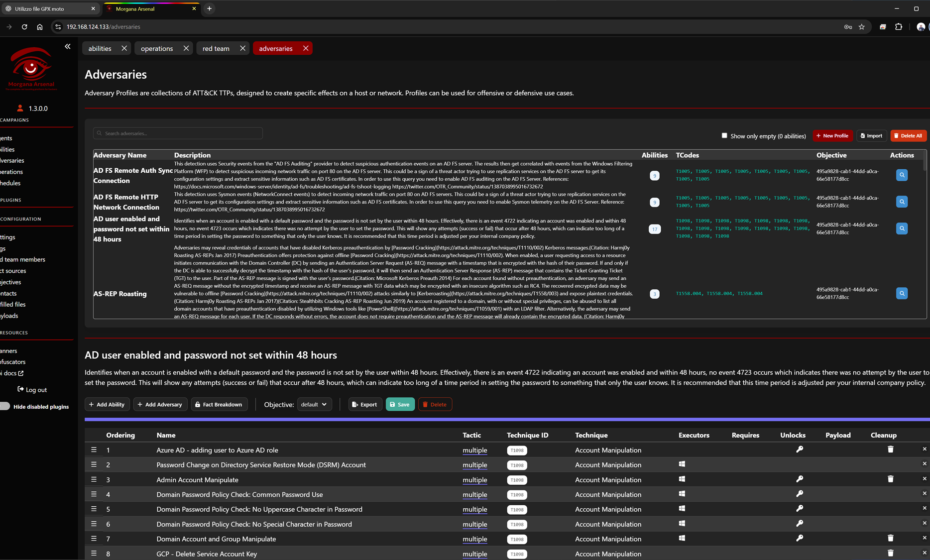This screenshot has height=560, width=930.
Task: Click Log out in sidebar
Action: pos(32,390)
